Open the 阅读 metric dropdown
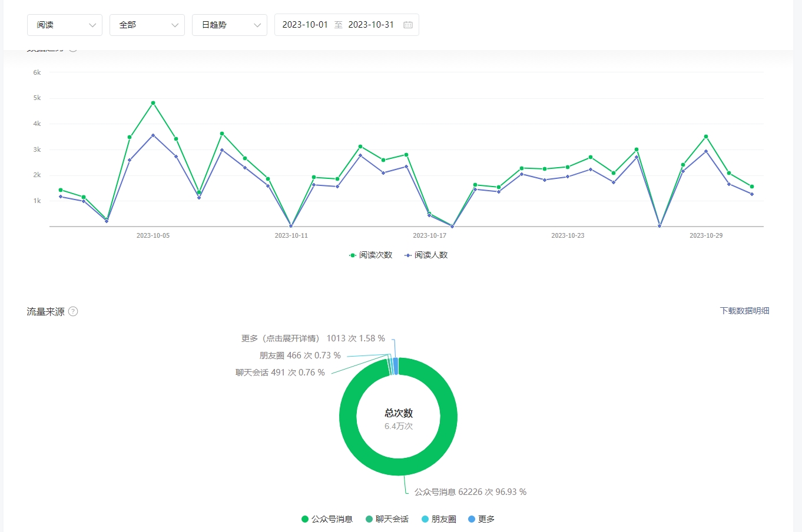 click(x=65, y=25)
